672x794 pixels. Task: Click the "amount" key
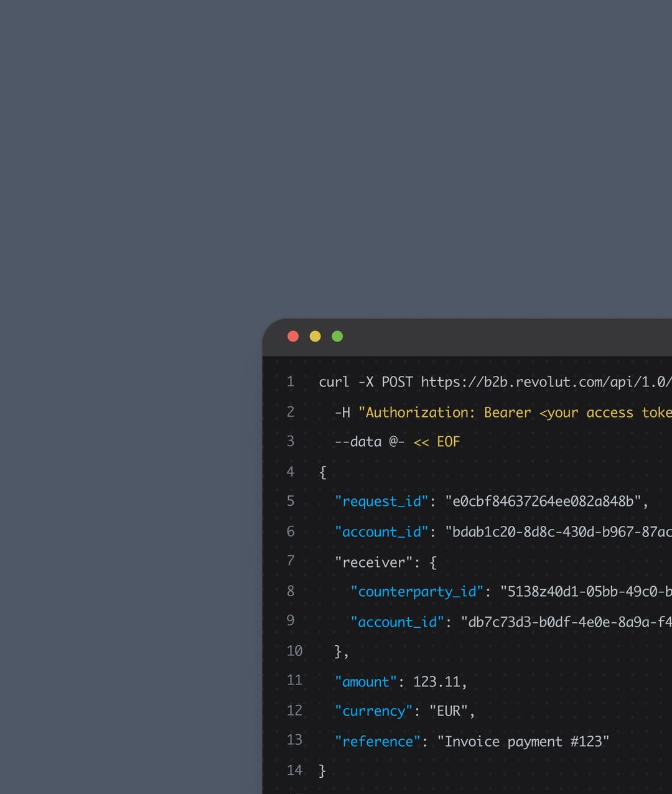click(366, 682)
